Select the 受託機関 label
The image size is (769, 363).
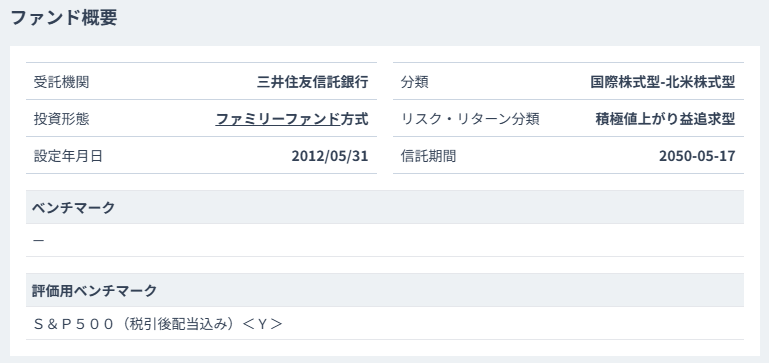tap(61, 82)
